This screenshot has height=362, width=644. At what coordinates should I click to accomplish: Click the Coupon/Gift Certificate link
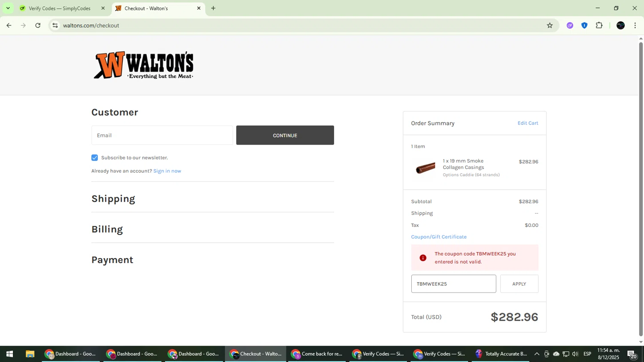[439, 237]
